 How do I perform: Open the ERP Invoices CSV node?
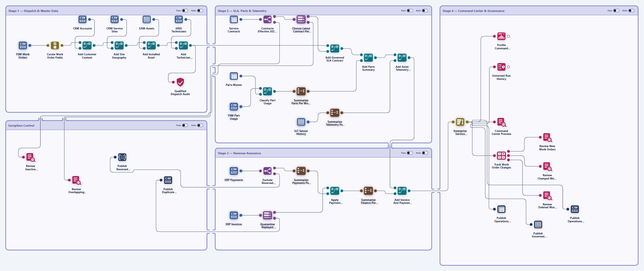234,215
